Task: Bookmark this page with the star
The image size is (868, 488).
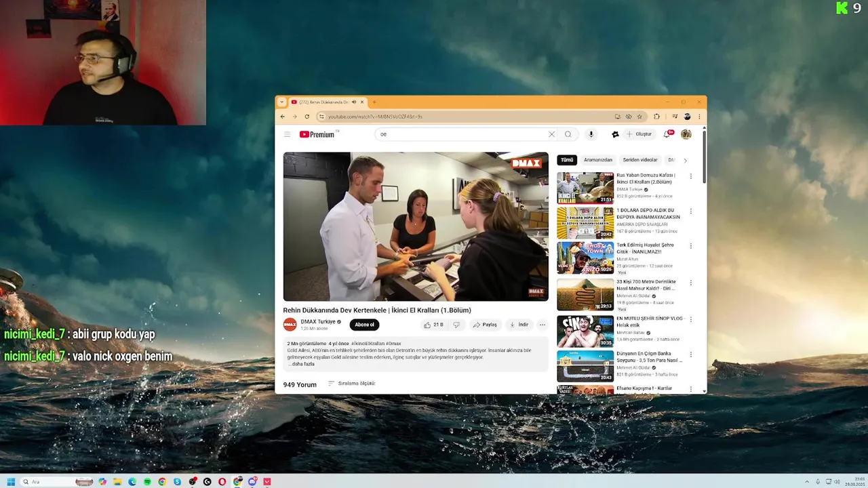Action: [639, 117]
